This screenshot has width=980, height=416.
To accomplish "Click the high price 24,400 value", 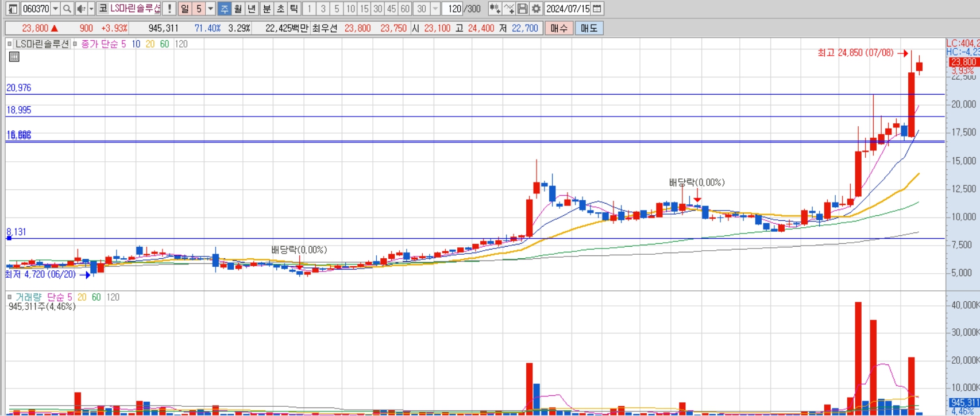I will pyautogui.click(x=481, y=28).
